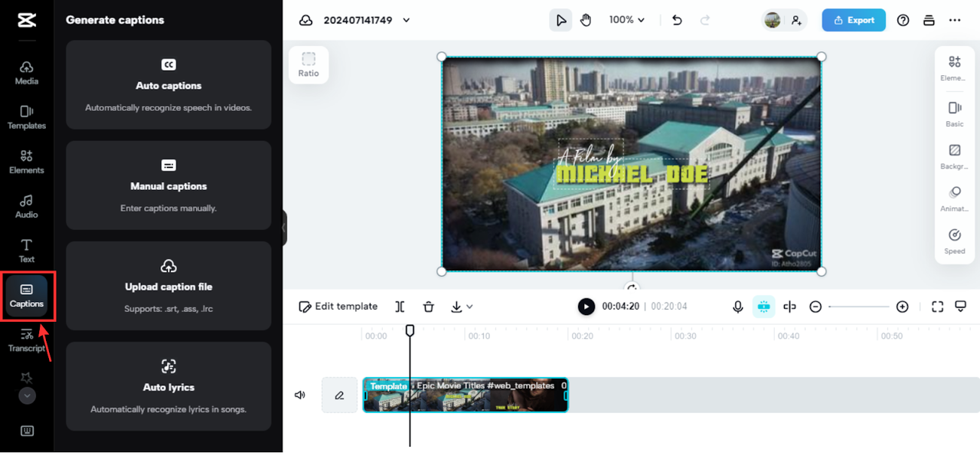Activate the hand pan tool

coord(586,21)
